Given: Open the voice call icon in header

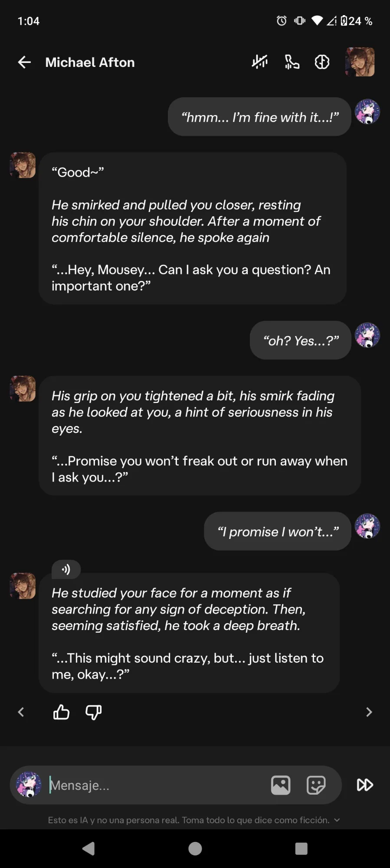Looking at the screenshot, I should pyautogui.click(x=292, y=63).
